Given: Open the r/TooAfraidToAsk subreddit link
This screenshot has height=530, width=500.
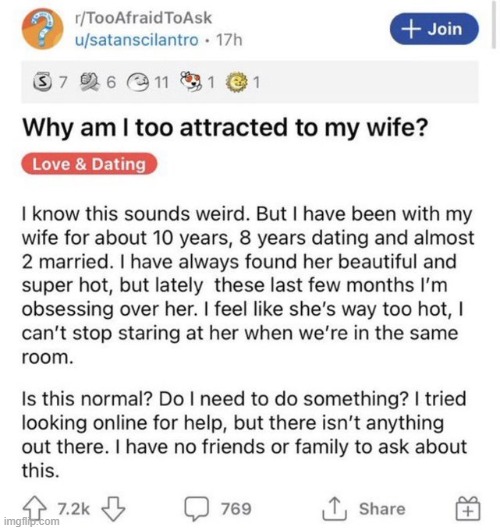Looking at the screenshot, I should pos(143,18).
